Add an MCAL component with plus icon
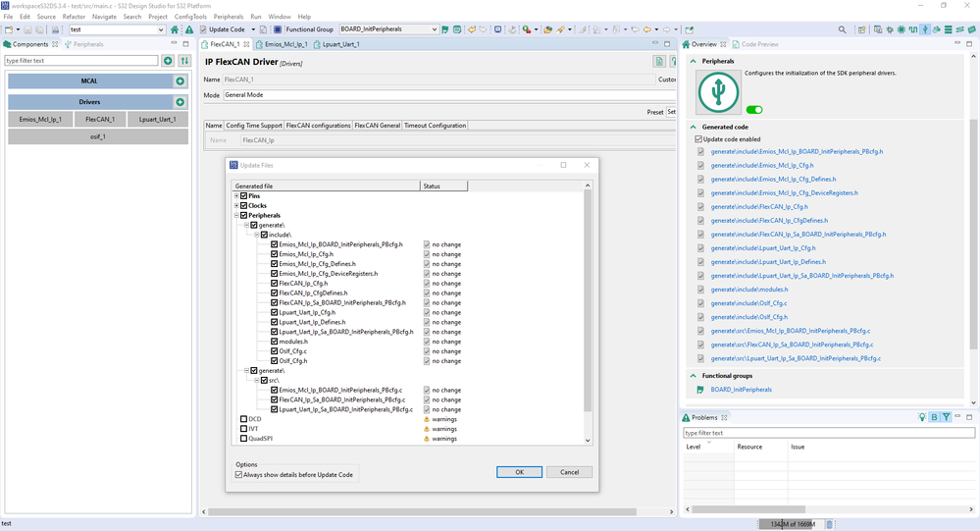980x531 pixels. [180, 80]
